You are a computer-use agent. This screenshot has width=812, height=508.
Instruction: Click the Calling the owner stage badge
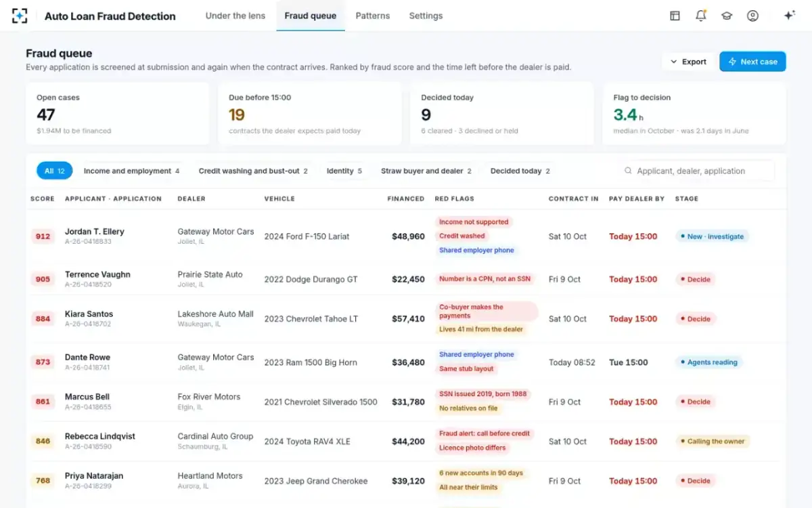tap(713, 441)
